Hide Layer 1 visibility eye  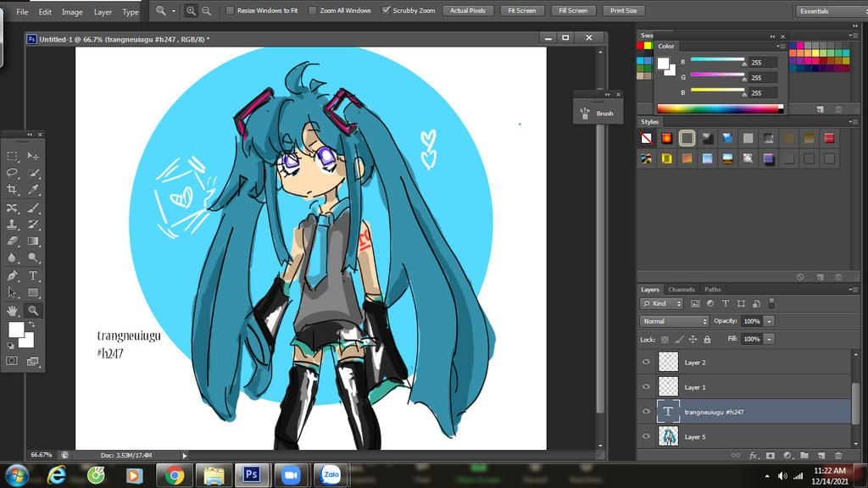646,386
